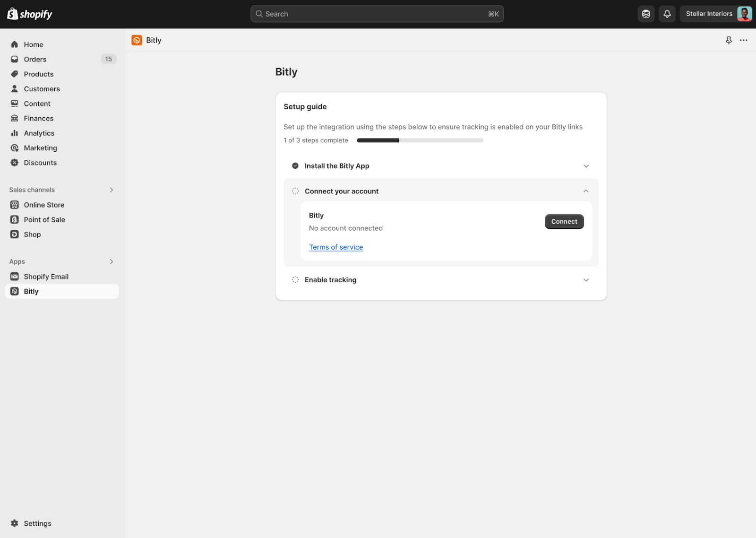Open the Terms of service link
This screenshot has height=538, width=756.
tap(335, 247)
